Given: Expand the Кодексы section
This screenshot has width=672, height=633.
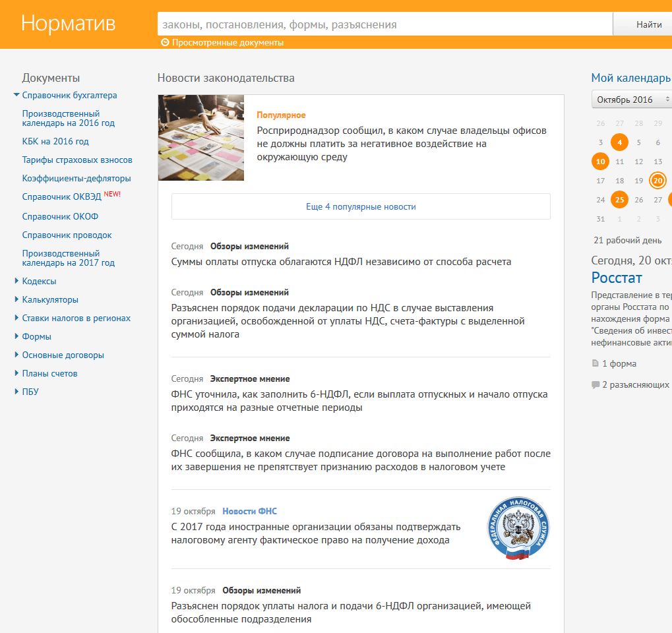Looking at the screenshot, I should (16, 281).
